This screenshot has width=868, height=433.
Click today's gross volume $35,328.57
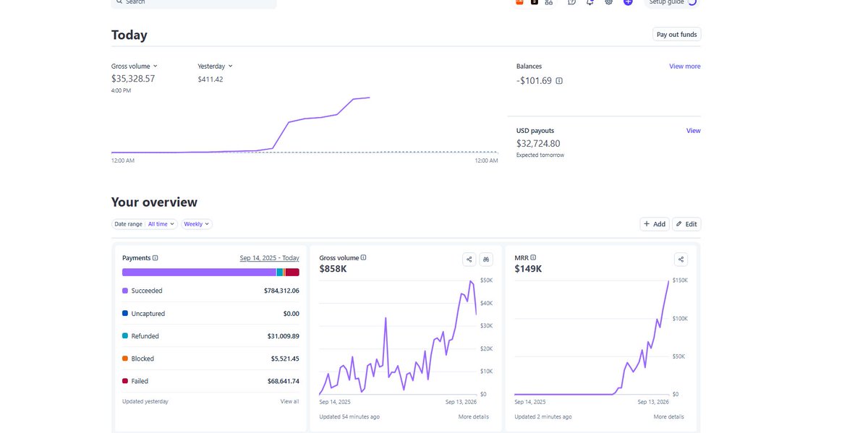(133, 79)
